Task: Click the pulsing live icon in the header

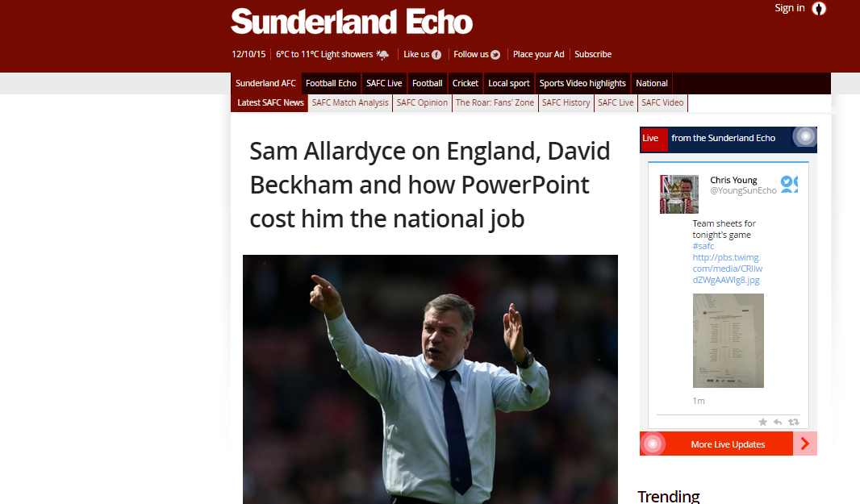Action: click(x=805, y=136)
